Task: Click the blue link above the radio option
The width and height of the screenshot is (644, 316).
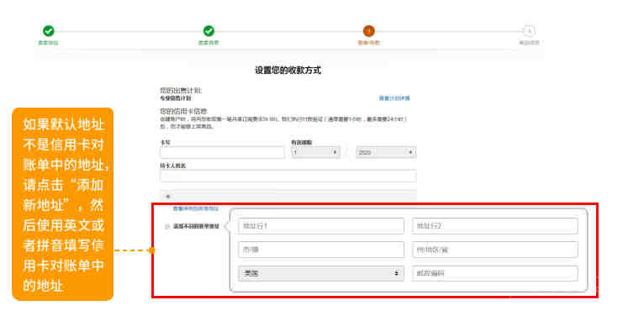Action: 196,209
